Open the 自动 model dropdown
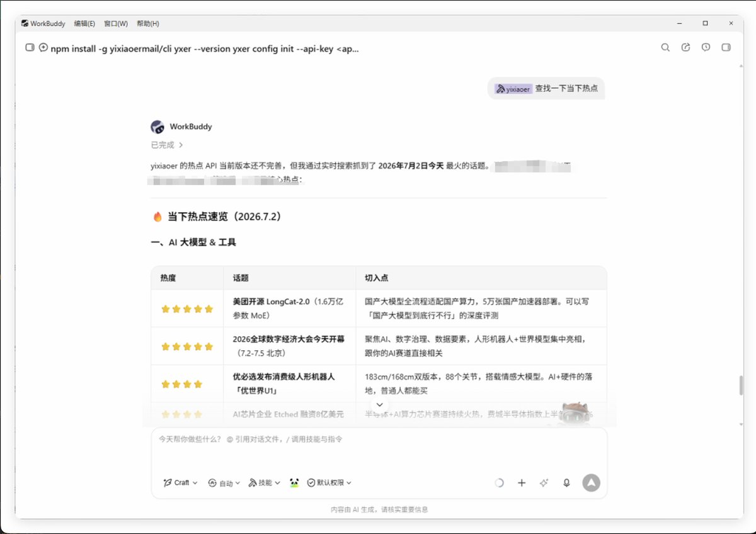The height and width of the screenshot is (534, 756). [x=224, y=483]
